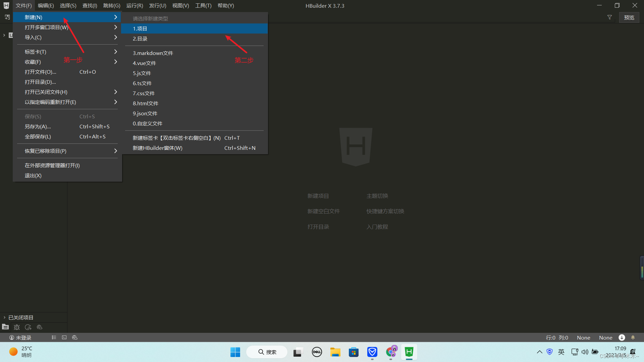
Task: Click the download update arrow icon
Action: pyautogui.click(x=622, y=338)
